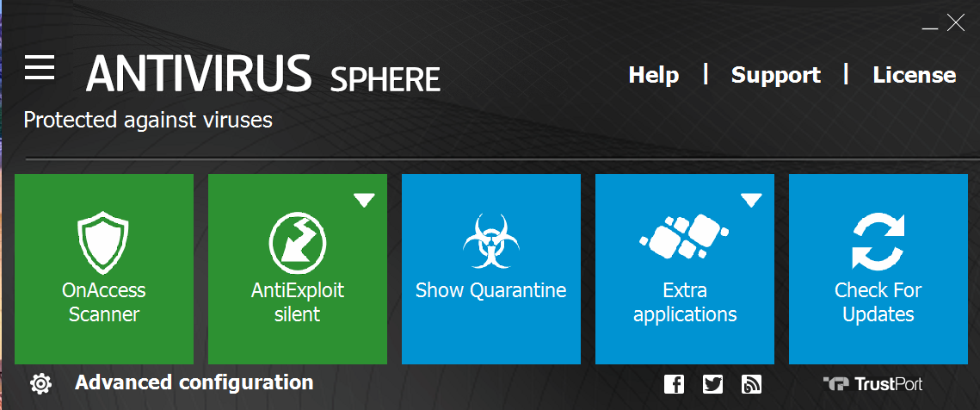Click the ANTIVIRUS SPHERE title
Image resolution: width=980 pixels, height=410 pixels.
tap(263, 74)
